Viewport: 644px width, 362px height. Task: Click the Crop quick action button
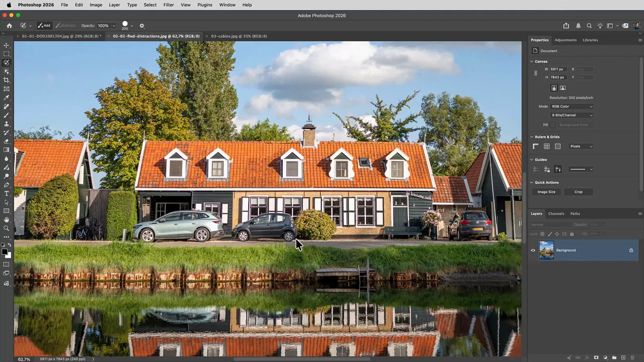coord(578,192)
